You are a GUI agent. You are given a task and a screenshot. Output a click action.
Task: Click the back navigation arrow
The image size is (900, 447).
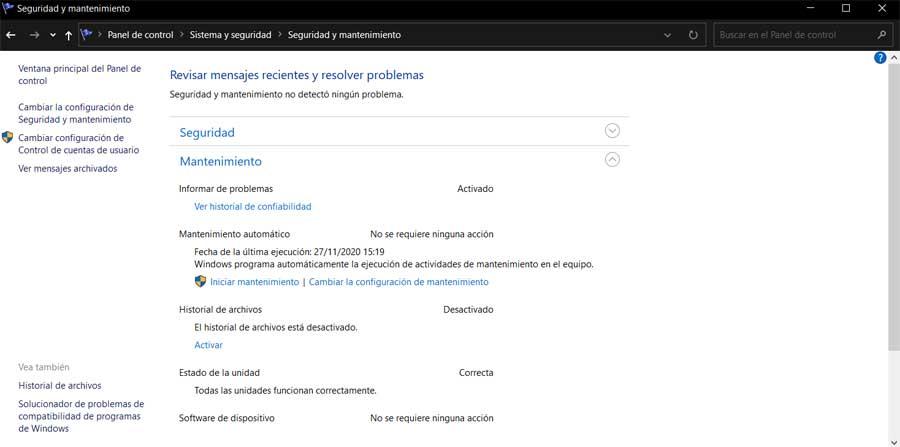coord(10,35)
